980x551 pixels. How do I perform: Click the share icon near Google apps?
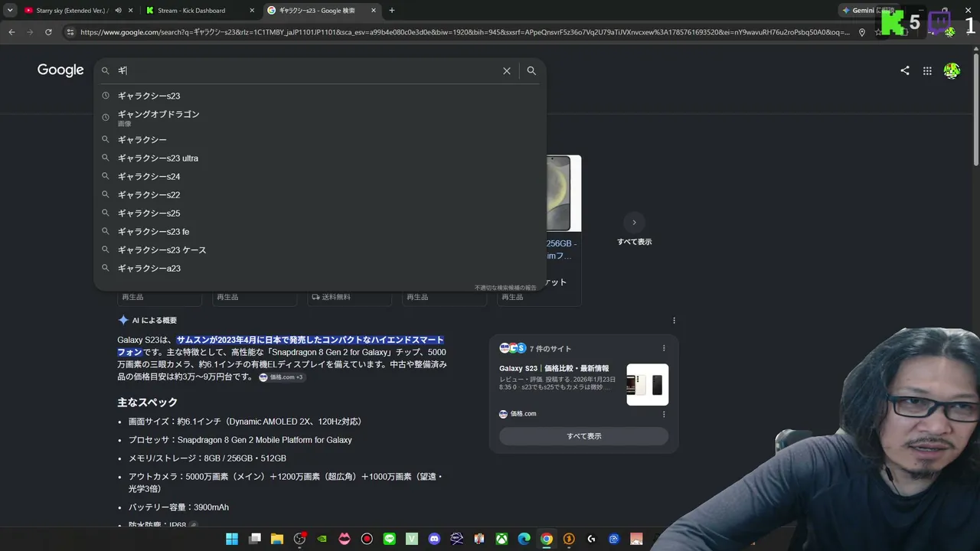pyautogui.click(x=905, y=70)
